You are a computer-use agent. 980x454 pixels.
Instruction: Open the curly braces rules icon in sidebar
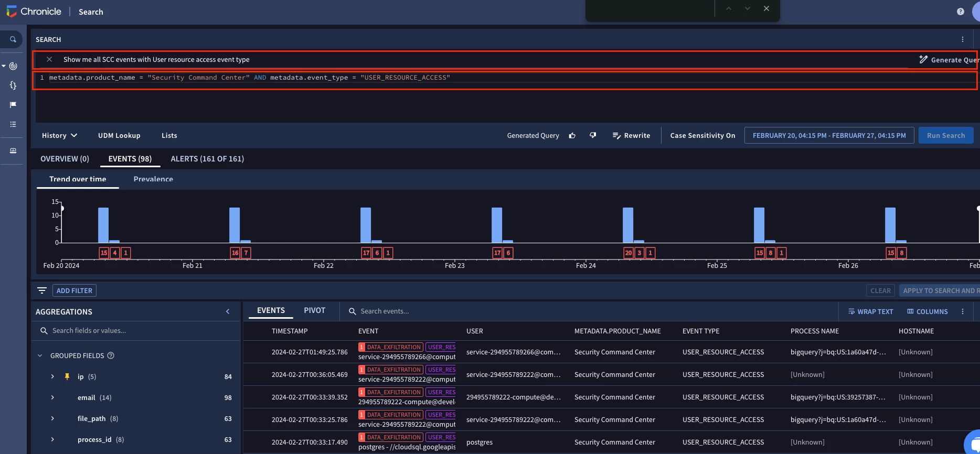coord(13,85)
